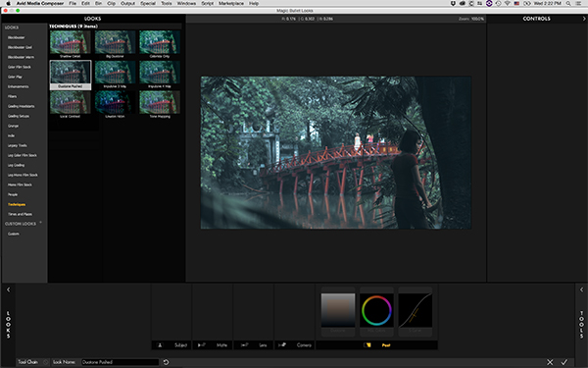Apply the Colorista Only look thumbnail
Image resolution: width=588 pixels, height=368 pixels.
[x=160, y=42]
